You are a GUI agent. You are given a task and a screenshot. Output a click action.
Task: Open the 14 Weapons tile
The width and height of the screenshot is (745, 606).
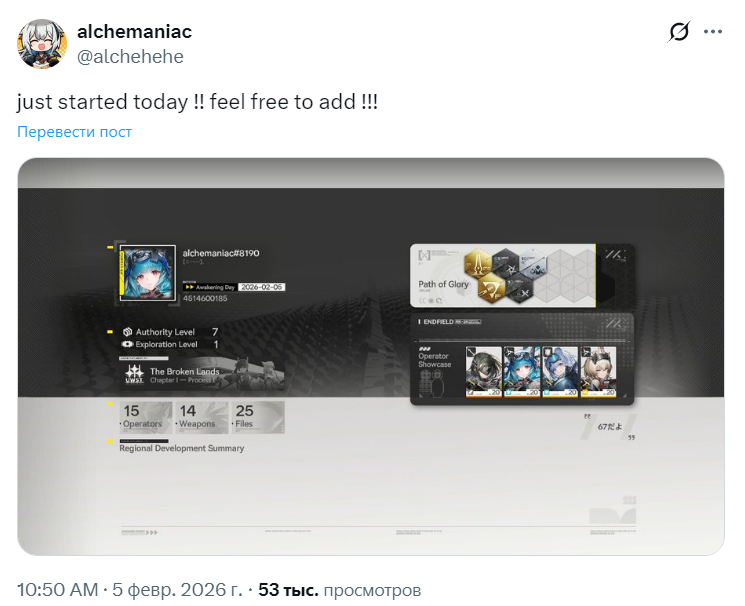202,417
